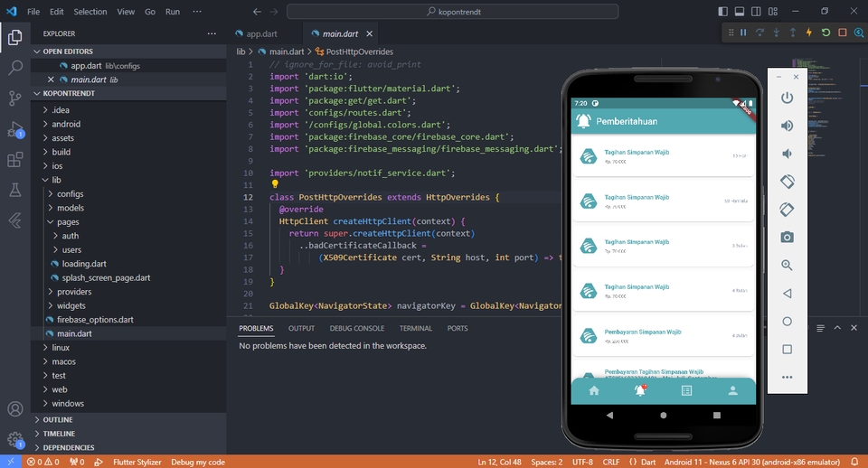Switch to the OUTPUT panel tab
Screen dimensions: 868x468
(301, 329)
